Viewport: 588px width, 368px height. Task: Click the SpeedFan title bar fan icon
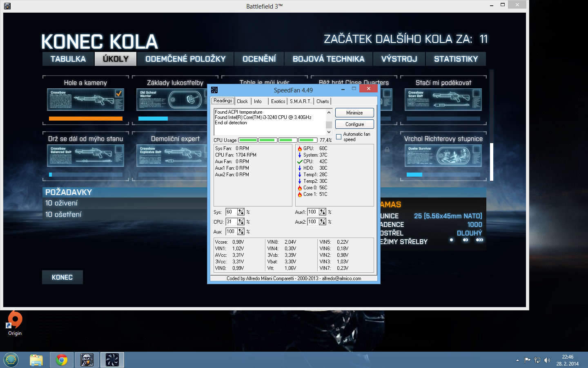pyautogui.click(x=214, y=90)
